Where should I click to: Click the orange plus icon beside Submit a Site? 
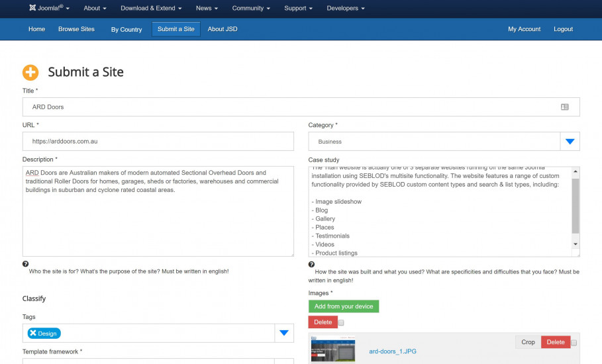pyautogui.click(x=30, y=73)
